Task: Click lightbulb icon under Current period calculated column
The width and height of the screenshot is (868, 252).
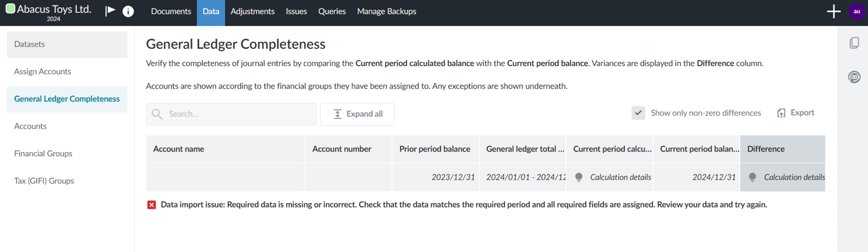Action: (579, 177)
